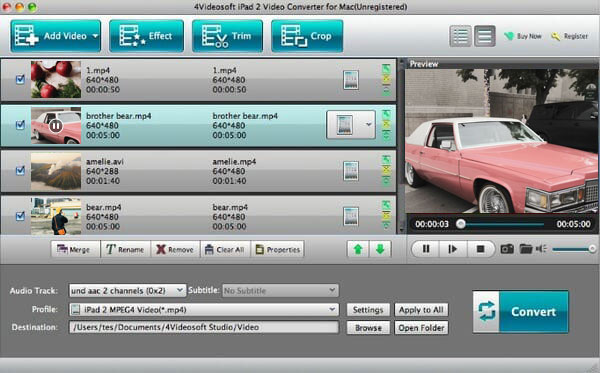Switch to simple list view icon
This screenshot has height=373, width=600.
click(485, 36)
